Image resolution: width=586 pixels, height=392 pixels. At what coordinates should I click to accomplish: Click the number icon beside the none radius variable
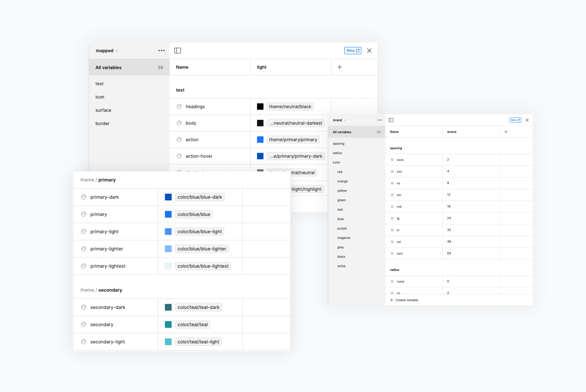pyautogui.click(x=392, y=282)
